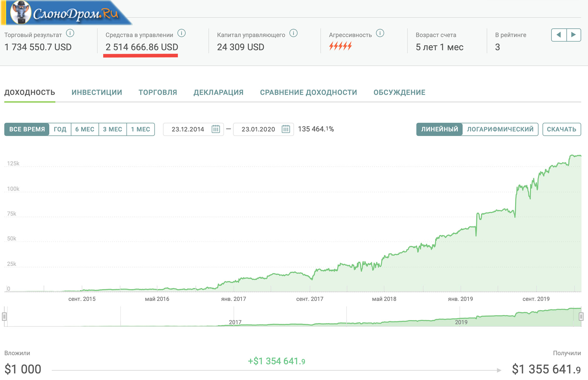Open the СРАВНЕНИЕ ДОХОДНОСТИ tab
The width and height of the screenshot is (588, 380).
pos(308,93)
